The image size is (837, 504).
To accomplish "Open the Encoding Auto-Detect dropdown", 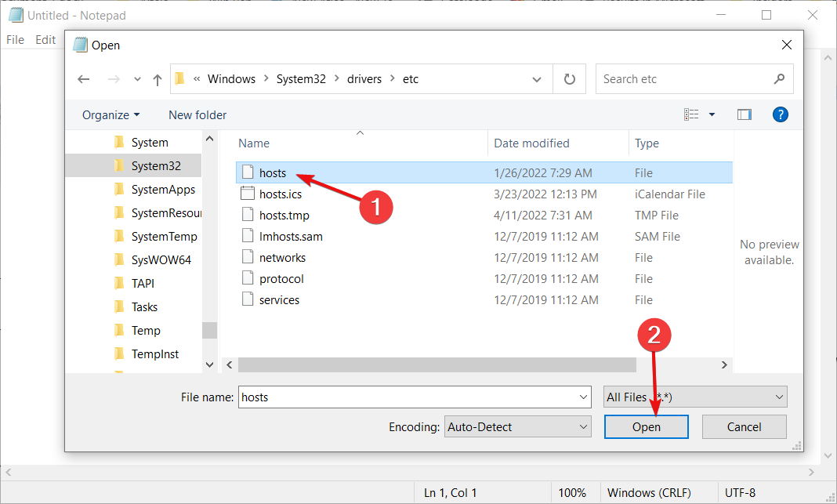I will 518,427.
